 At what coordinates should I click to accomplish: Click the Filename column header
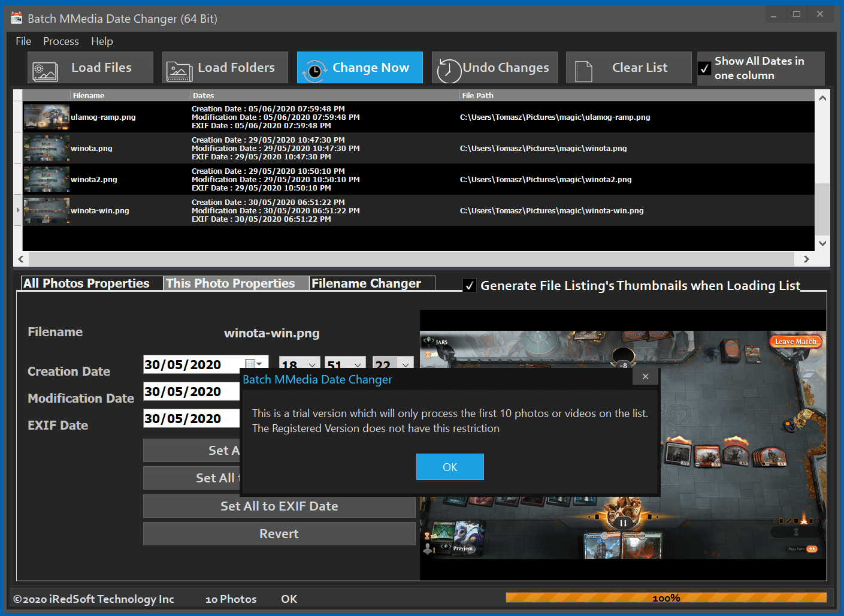129,95
